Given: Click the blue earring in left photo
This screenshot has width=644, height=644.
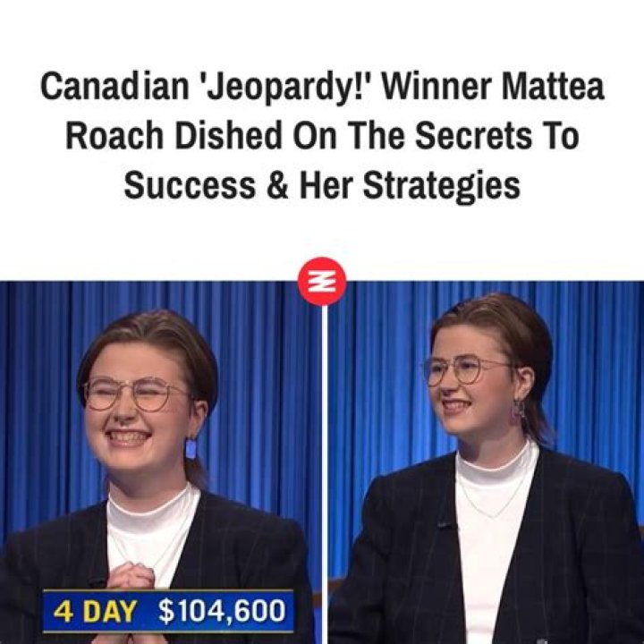Looking at the screenshot, I should (191, 448).
